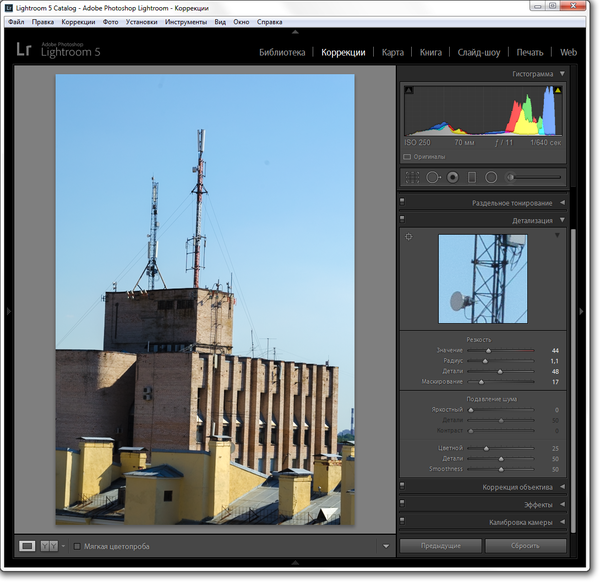Click the antenna detail preview thumbnail
Image resolution: width=600 pixels, height=582 pixels.
point(483,279)
